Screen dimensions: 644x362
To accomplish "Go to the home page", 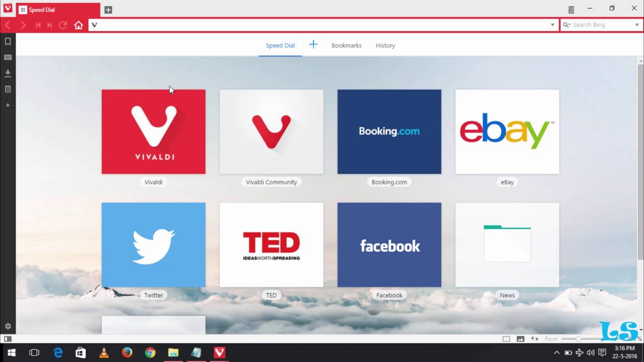I will 78,25.
